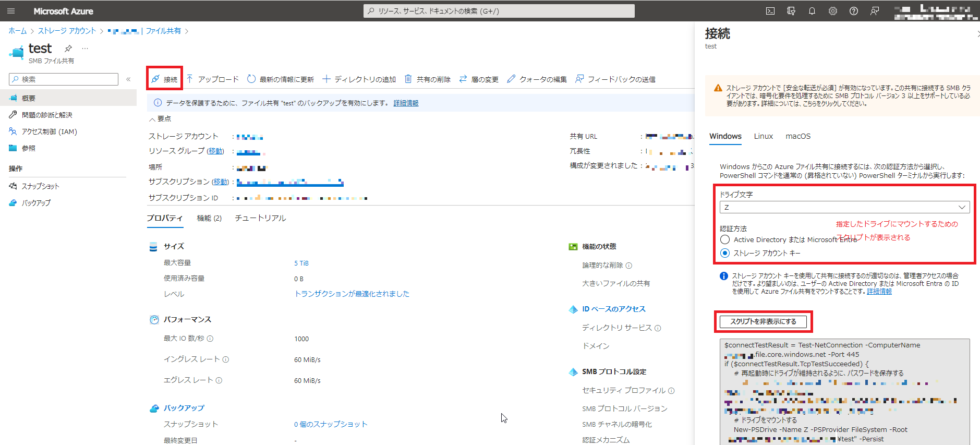Open the Azure portal hamburger menu
Image resolution: width=980 pixels, height=445 pixels.
11,11
